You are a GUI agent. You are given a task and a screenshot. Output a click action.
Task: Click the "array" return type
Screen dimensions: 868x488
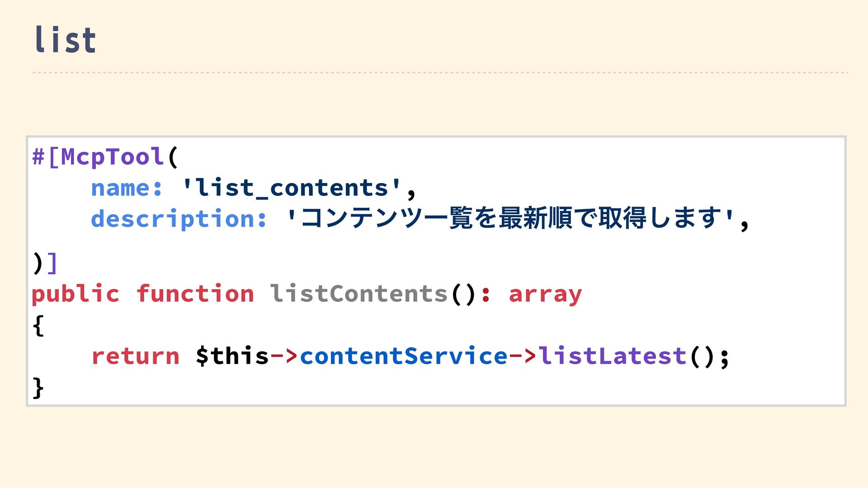tap(545, 294)
